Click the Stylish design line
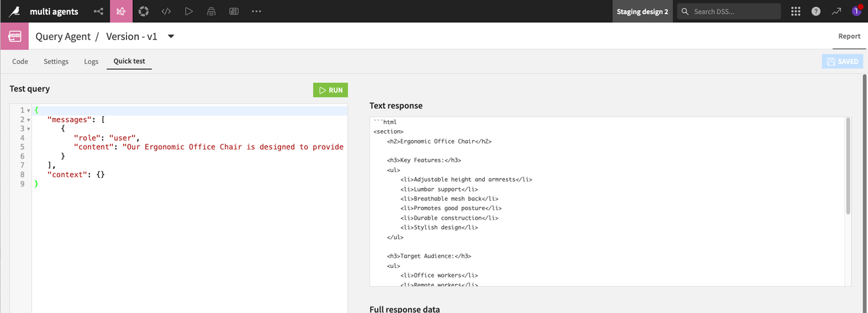Screen dimensions: 868x313 click(x=441, y=228)
